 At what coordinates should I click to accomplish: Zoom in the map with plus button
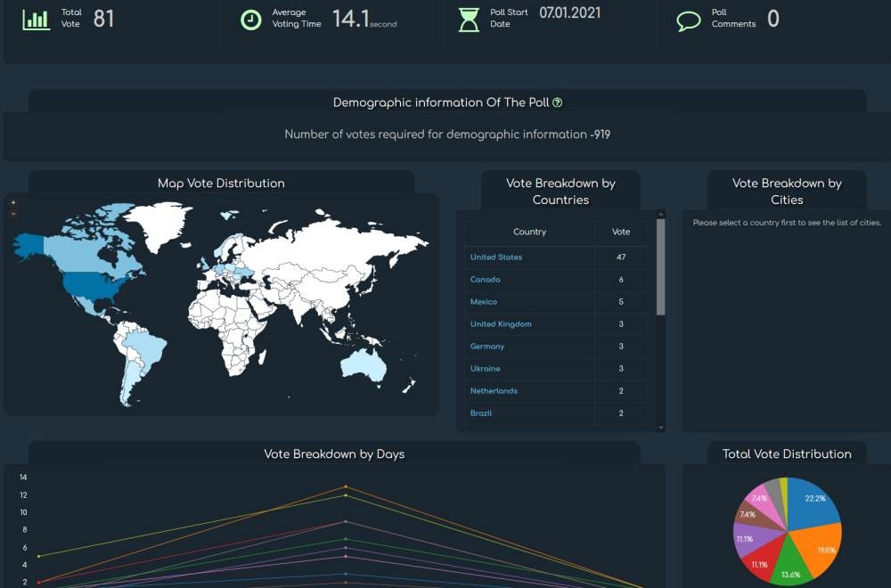(13, 203)
